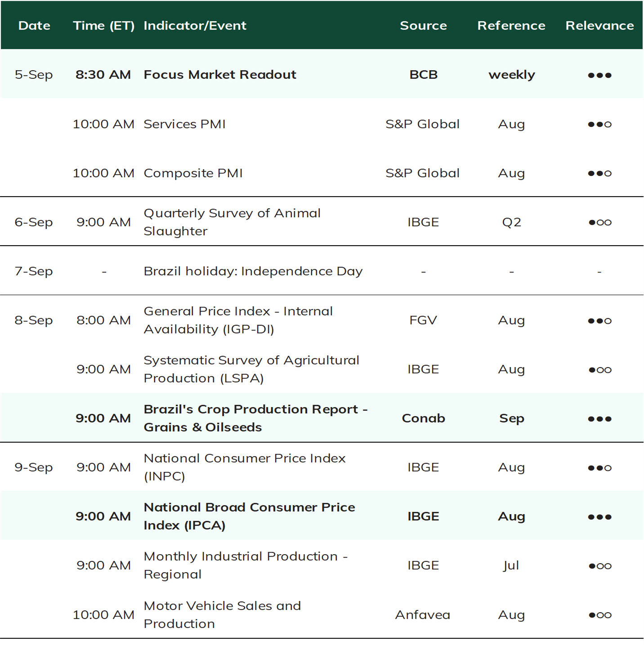Click relevance dots for Animal Slaughter survey
Viewport: 644px width, 645px height.
coord(600,222)
